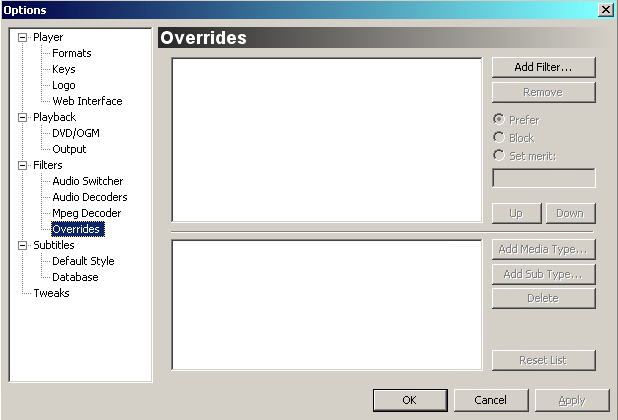Open the Logo settings page
Viewport: 618px width, 420px height.
pyautogui.click(x=63, y=85)
